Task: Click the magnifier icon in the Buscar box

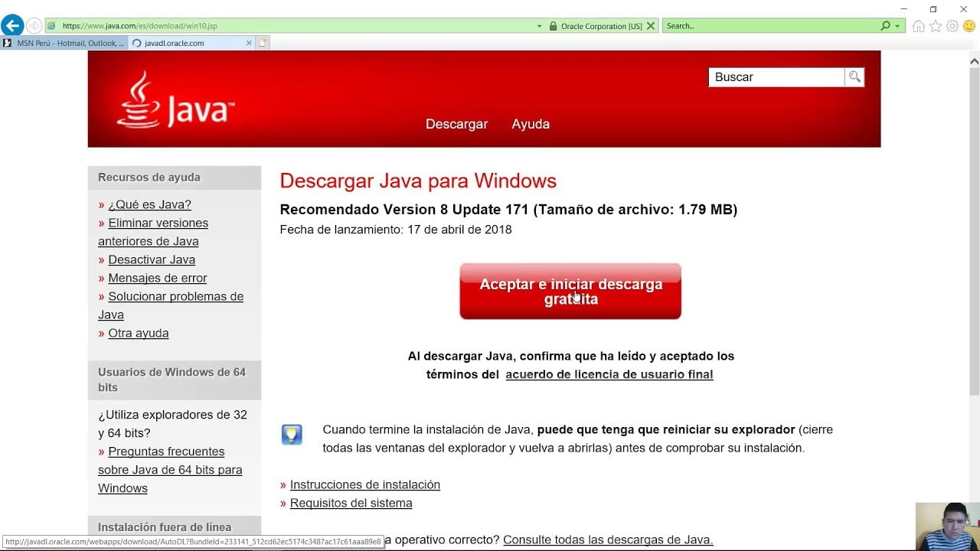Action: [x=854, y=77]
